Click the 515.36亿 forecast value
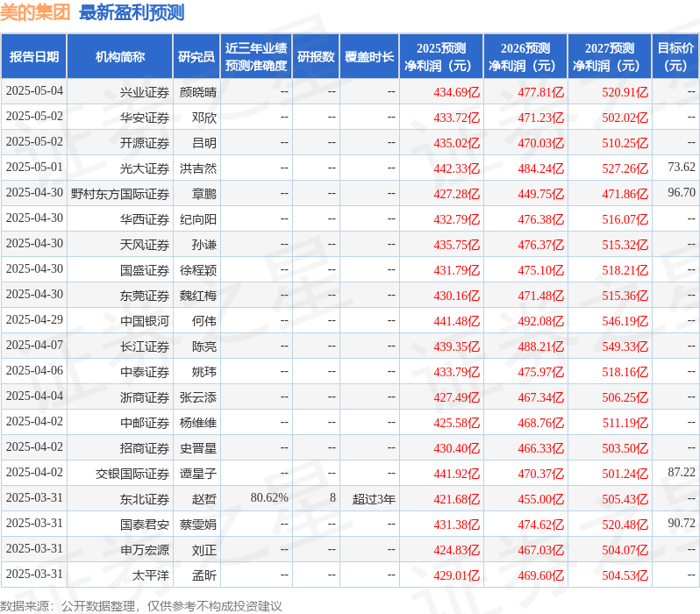Image resolution: width=700 pixels, height=614 pixels. [625, 296]
